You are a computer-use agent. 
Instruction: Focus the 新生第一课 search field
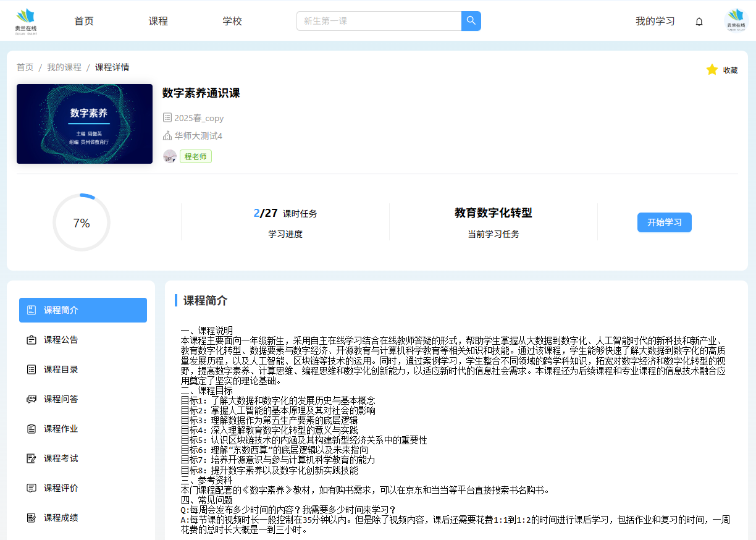(379, 21)
